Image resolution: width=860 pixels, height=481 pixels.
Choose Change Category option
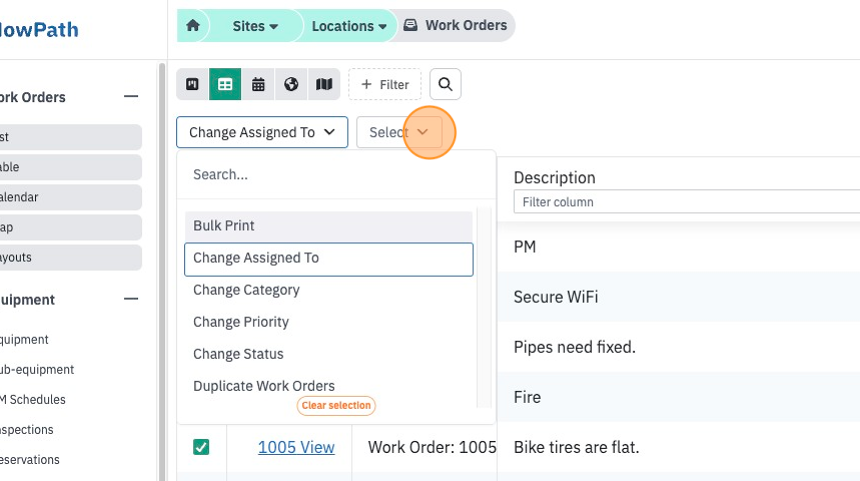click(329, 290)
